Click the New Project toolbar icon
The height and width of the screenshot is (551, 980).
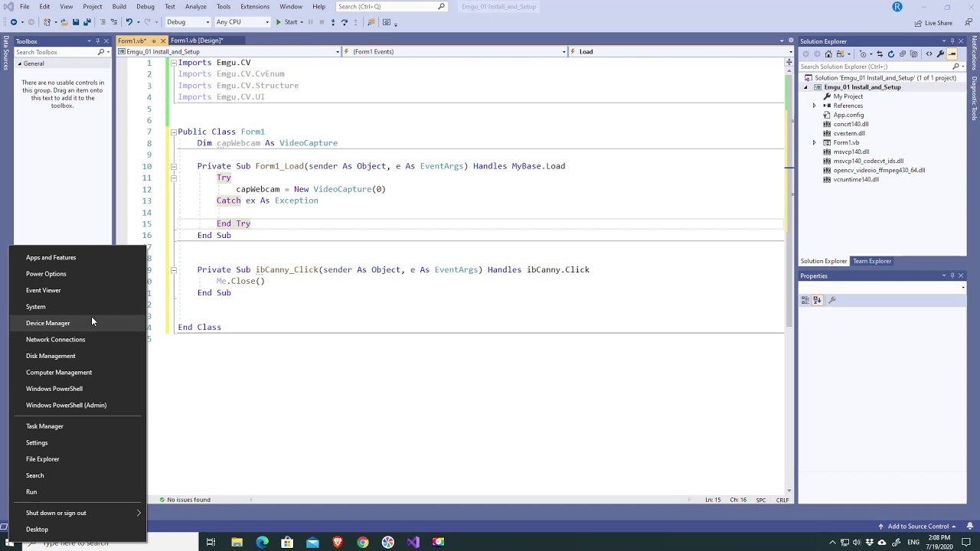(x=47, y=22)
